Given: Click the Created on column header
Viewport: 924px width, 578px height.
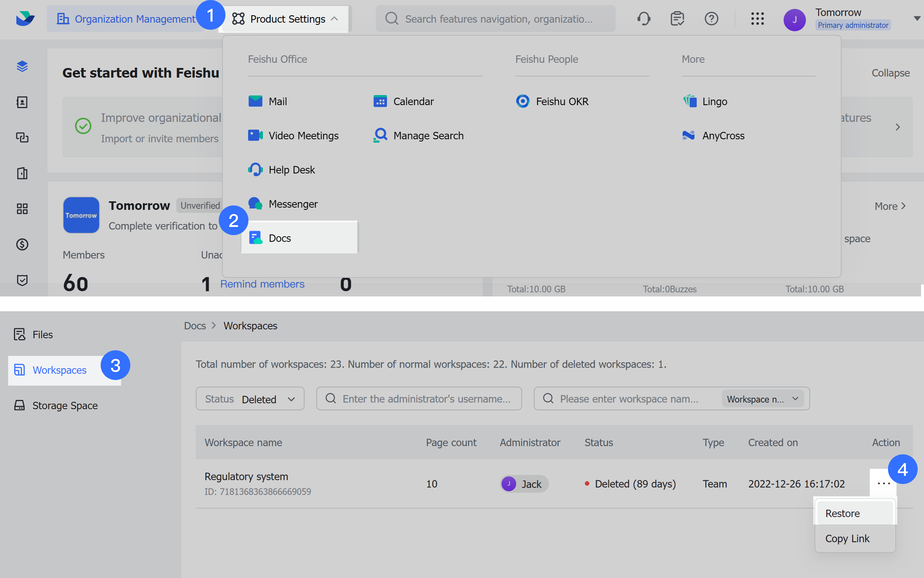Looking at the screenshot, I should (x=773, y=442).
